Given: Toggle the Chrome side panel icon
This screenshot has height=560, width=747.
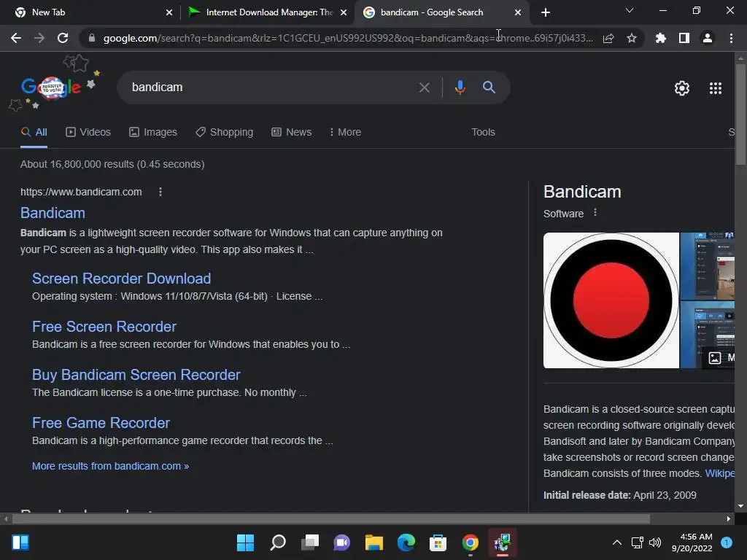Looking at the screenshot, I should (x=684, y=38).
